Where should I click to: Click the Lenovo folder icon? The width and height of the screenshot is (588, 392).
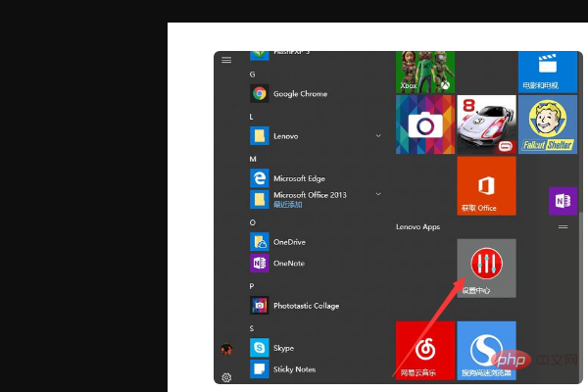(x=259, y=136)
